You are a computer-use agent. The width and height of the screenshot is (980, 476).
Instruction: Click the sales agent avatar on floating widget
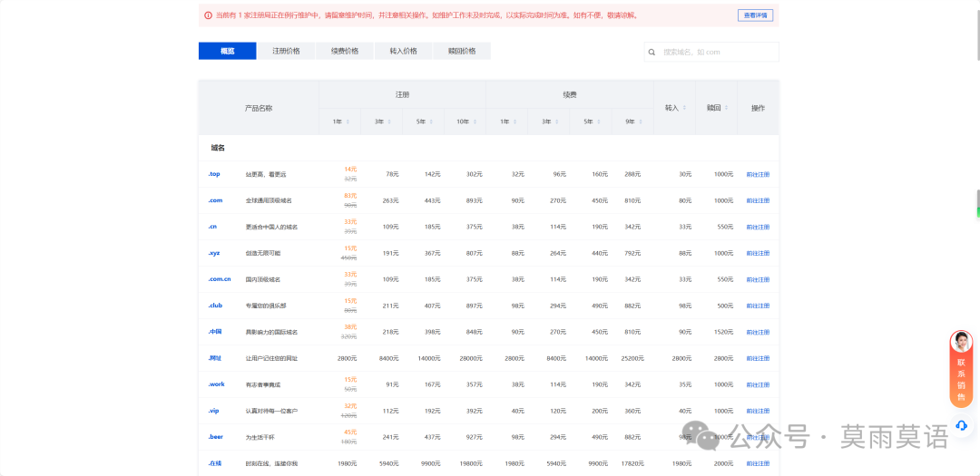961,342
